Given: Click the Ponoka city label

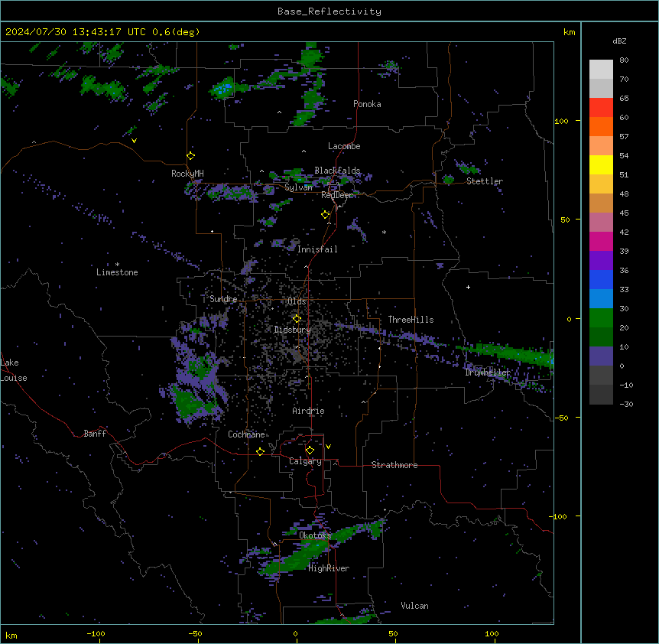Looking at the screenshot, I should (x=367, y=104).
